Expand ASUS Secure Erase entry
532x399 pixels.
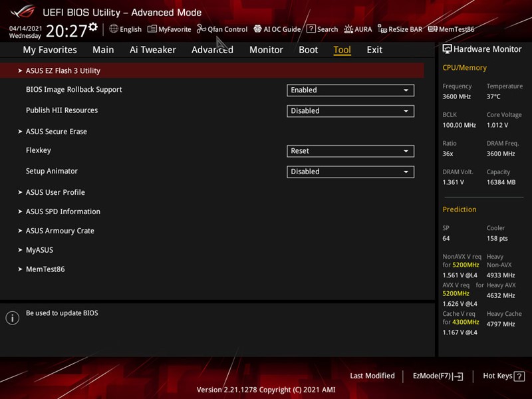(x=56, y=132)
